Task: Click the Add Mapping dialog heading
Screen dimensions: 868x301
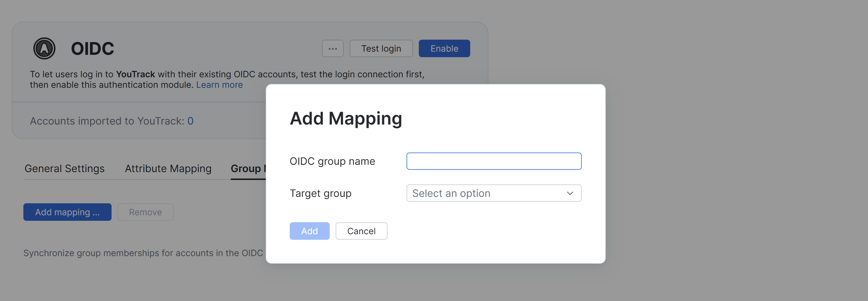Action: pos(346,118)
